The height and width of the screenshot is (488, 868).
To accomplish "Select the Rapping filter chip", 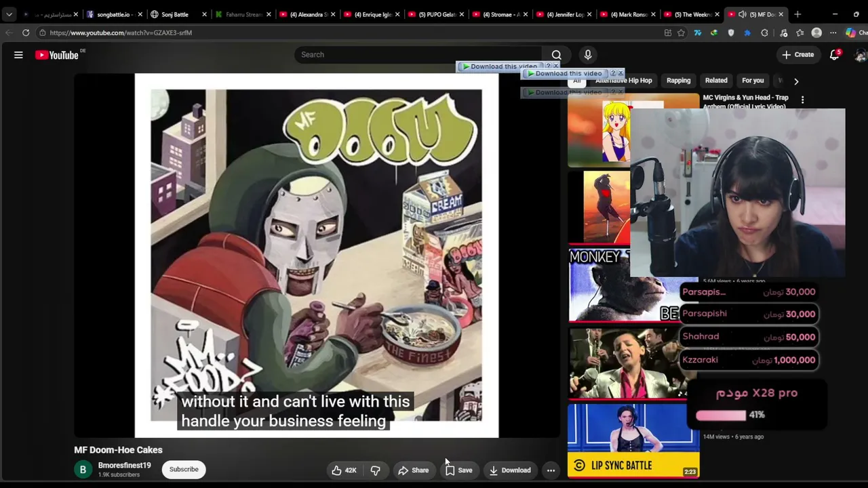I will click(678, 81).
